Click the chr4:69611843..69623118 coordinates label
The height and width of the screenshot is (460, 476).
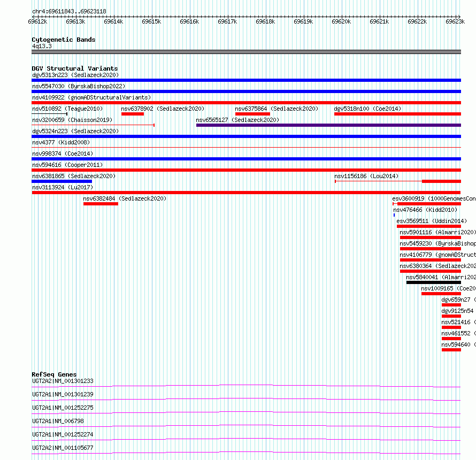(x=69, y=12)
